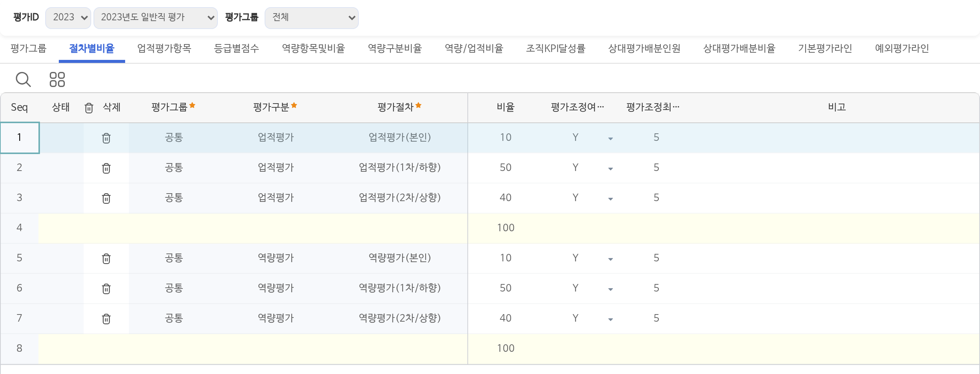Click 비율 value 50 in 업적평가(1차/하향) row

(505, 168)
